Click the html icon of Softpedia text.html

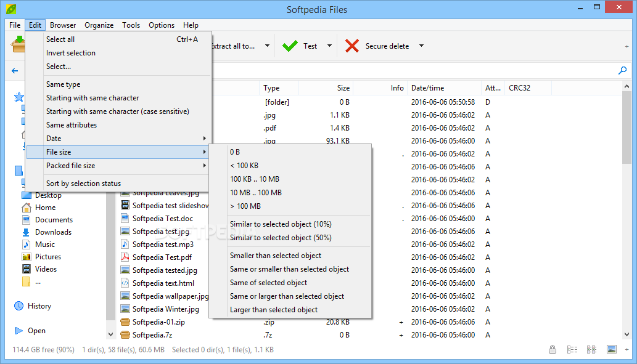(125, 283)
